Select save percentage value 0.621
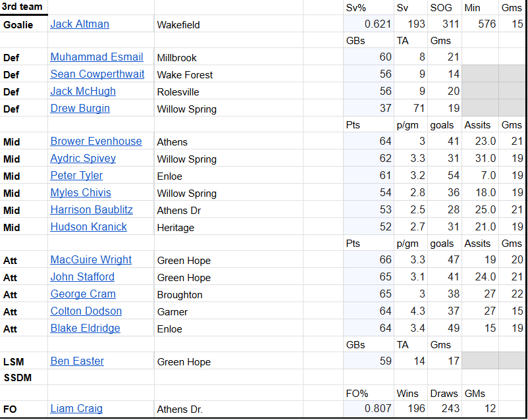Viewport: 528px width, 420px height. (369, 24)
